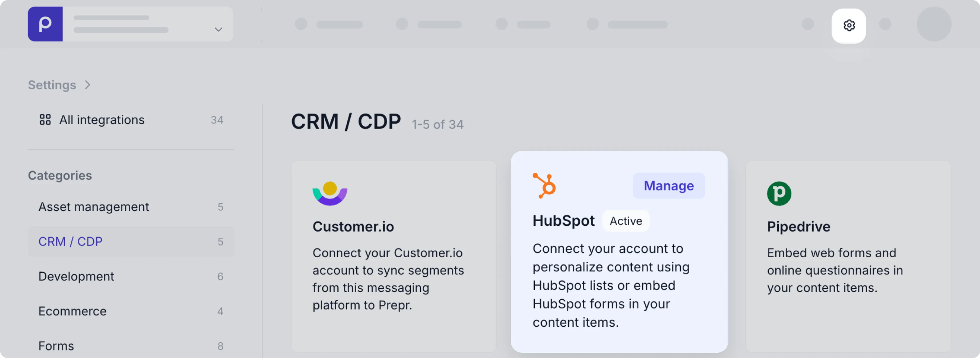
Task: Switch to the CRM / CDP category
Action: (70, 241)
